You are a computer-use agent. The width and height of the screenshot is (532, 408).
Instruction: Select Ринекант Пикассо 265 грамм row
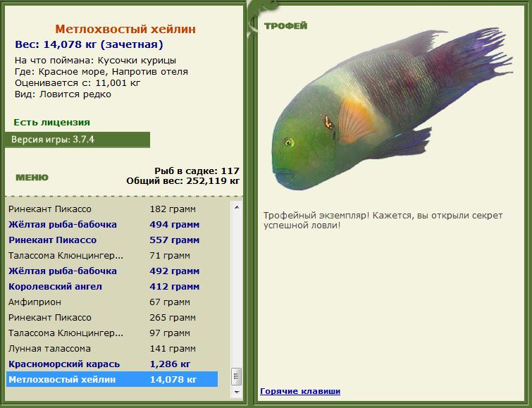coord(112,317)
